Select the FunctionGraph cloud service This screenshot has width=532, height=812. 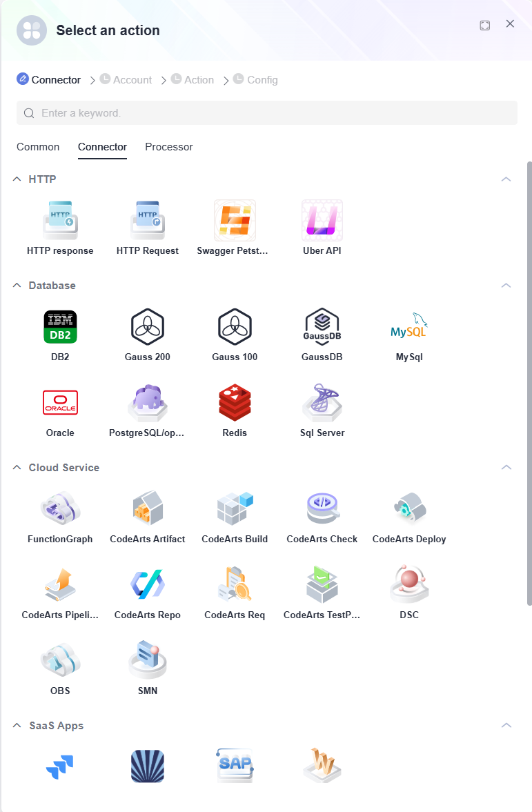[60, 517]
